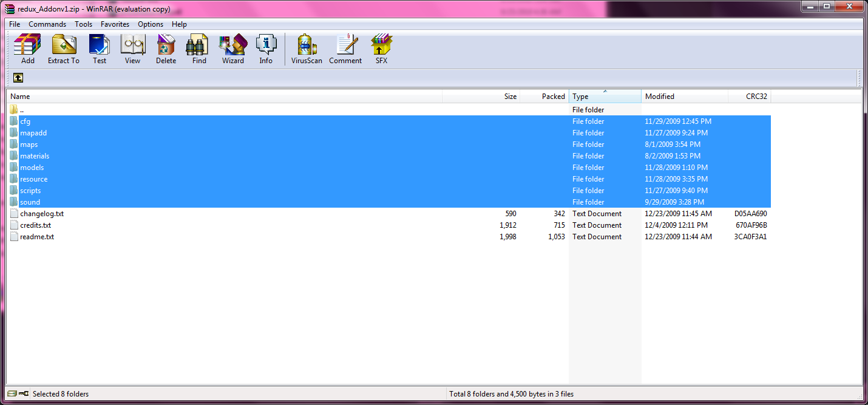This screenshot has width=868, height=405.
Task: Open the Comment tool
Action: pyautogui.click(x=345, y=49)
